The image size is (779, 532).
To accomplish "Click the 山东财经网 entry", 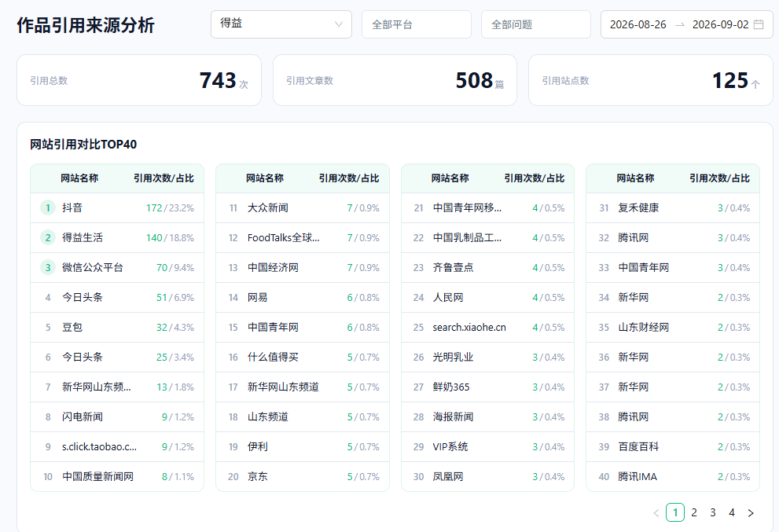I will coord(643,328).
